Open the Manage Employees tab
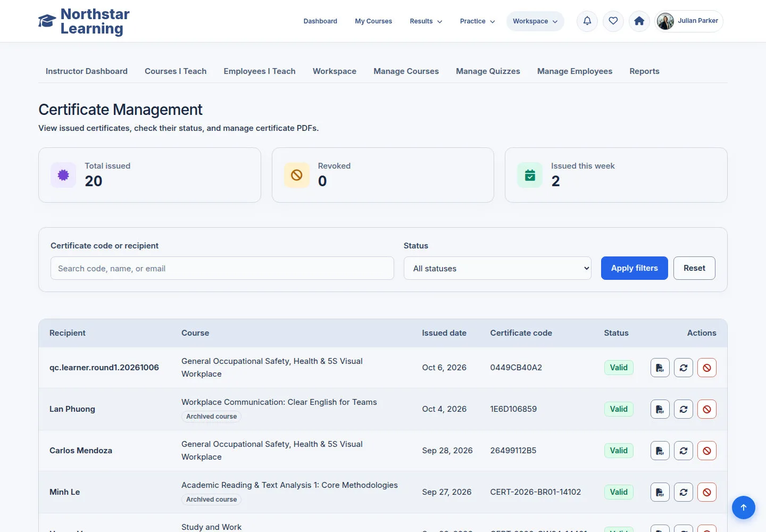Screen dimensions: 766x532 coord(574,71)
